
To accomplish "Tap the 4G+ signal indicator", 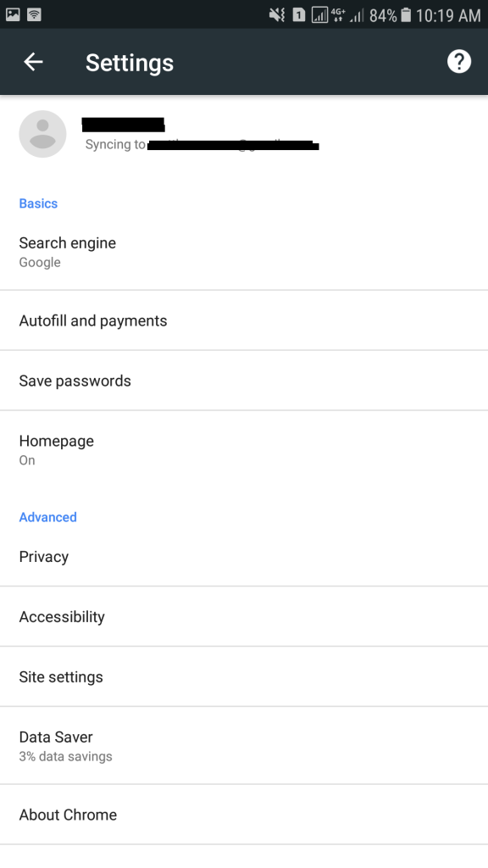I will [337, 15].
